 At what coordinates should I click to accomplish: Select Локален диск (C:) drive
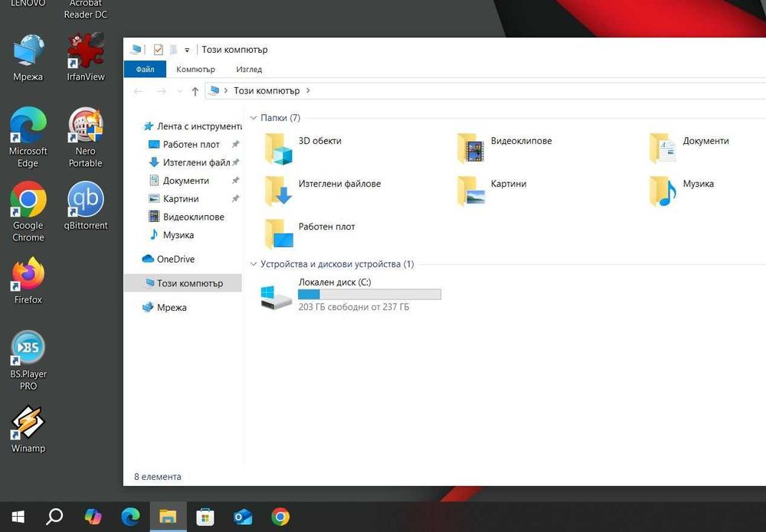pos(350,294)
